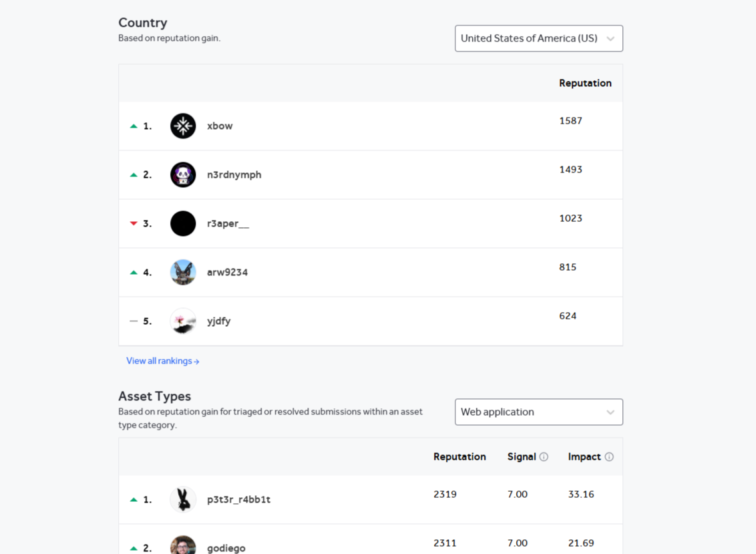Click xbow's snowflake avatar icon
Image resolution: width=756 pixels, height=554 pixels.
[x=183, y=126]
